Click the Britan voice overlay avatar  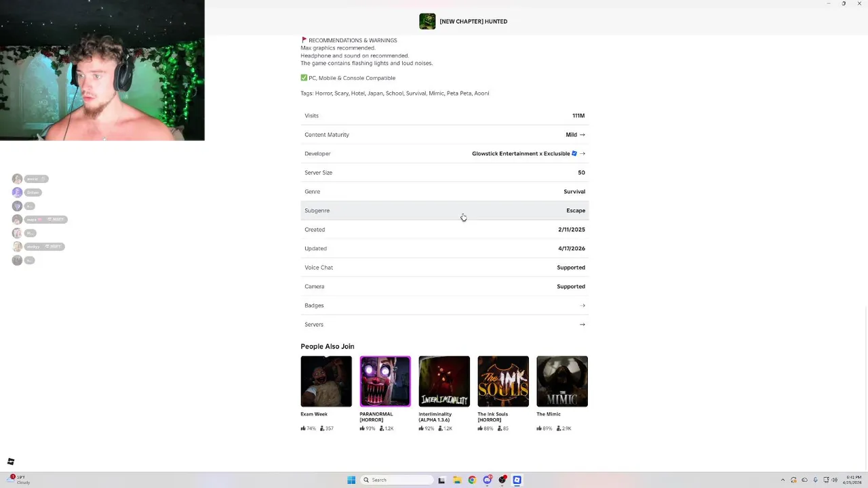pyautogui.click(x=17, y=192)
